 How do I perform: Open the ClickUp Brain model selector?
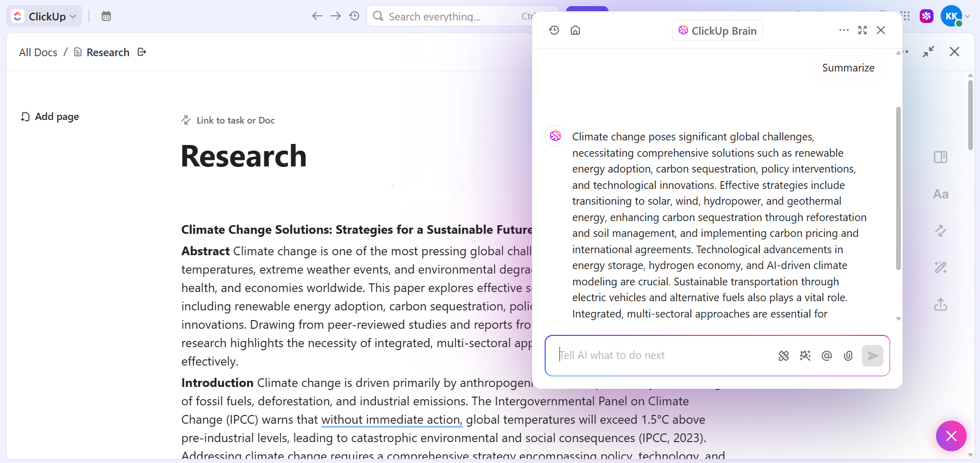pyautogui.click(x=717, y=31)
